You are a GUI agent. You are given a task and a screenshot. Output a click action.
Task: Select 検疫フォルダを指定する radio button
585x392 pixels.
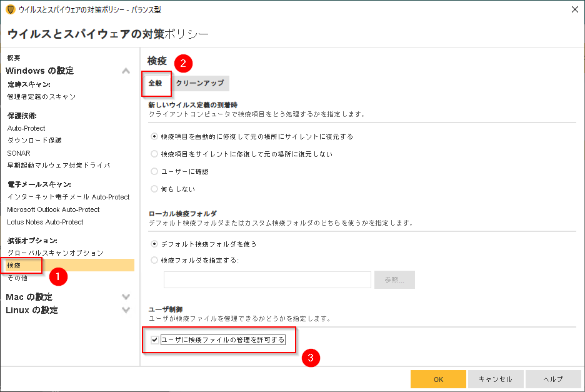point(154,260)
